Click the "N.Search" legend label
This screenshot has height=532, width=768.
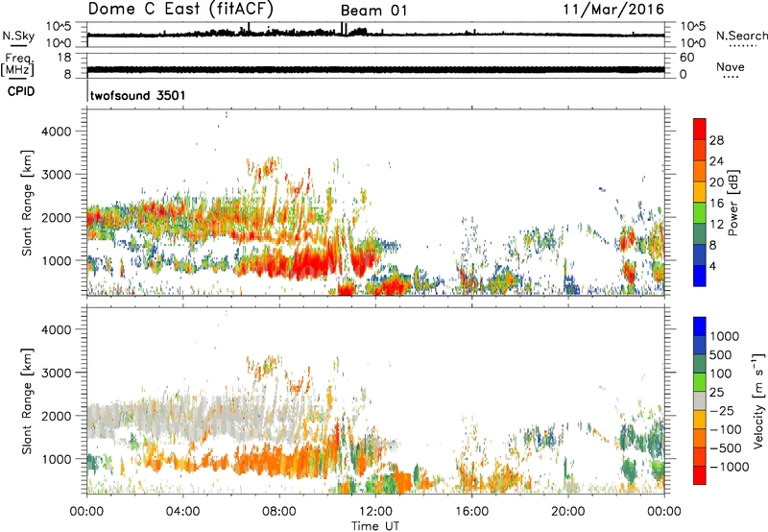pyautogui.click(x=741, y=36)
